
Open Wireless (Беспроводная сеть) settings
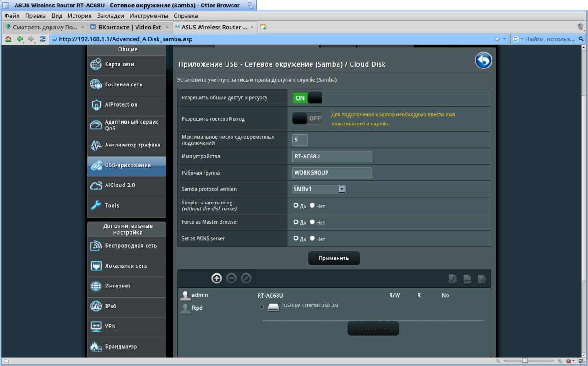[126, 246]
